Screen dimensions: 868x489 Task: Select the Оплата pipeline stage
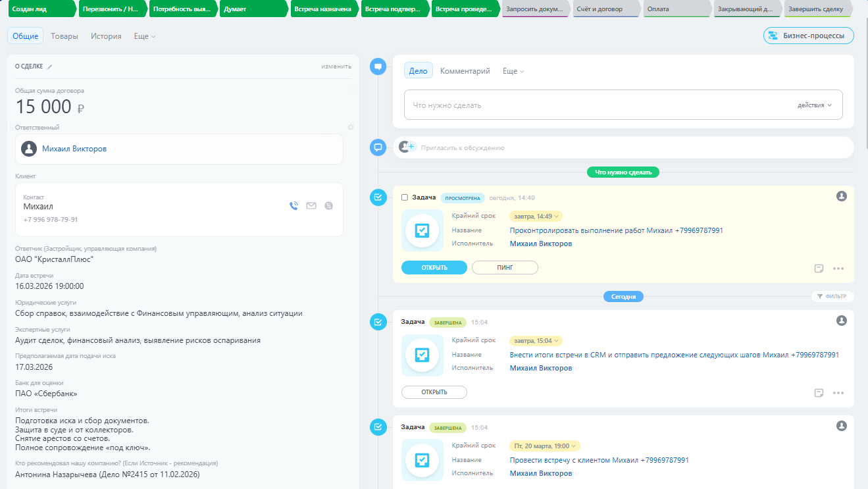(678, 9)
